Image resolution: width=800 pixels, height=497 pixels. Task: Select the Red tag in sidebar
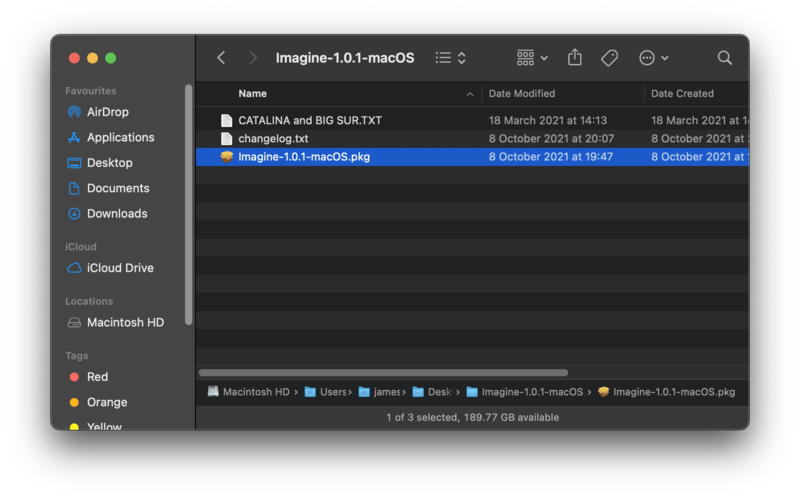[97, 377]
